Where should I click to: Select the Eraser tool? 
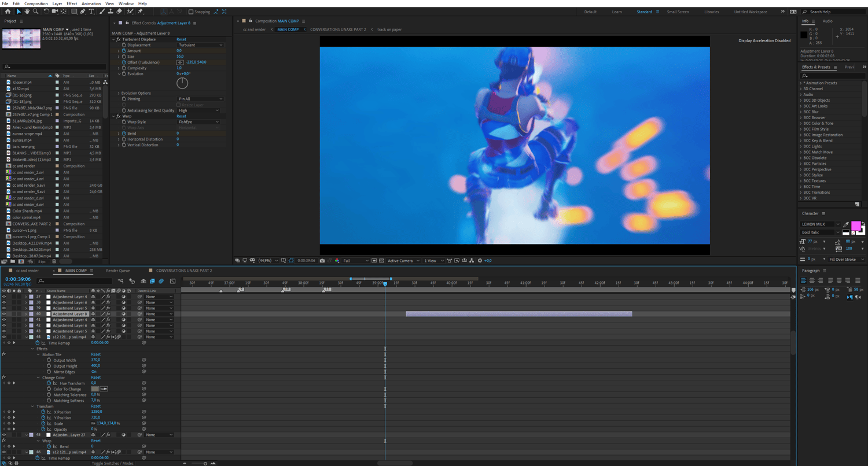pyautogui.click(x=119, y=12)
